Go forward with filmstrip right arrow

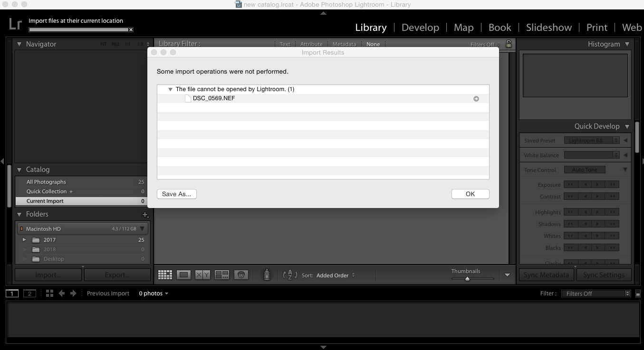pyautogui.click(x=73, y=293)
